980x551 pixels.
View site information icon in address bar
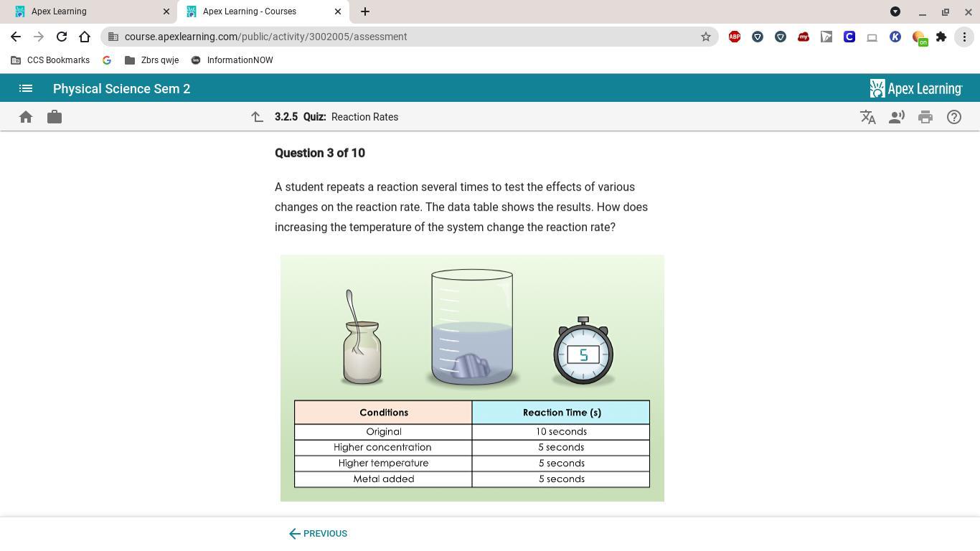[x=113, y=37]
